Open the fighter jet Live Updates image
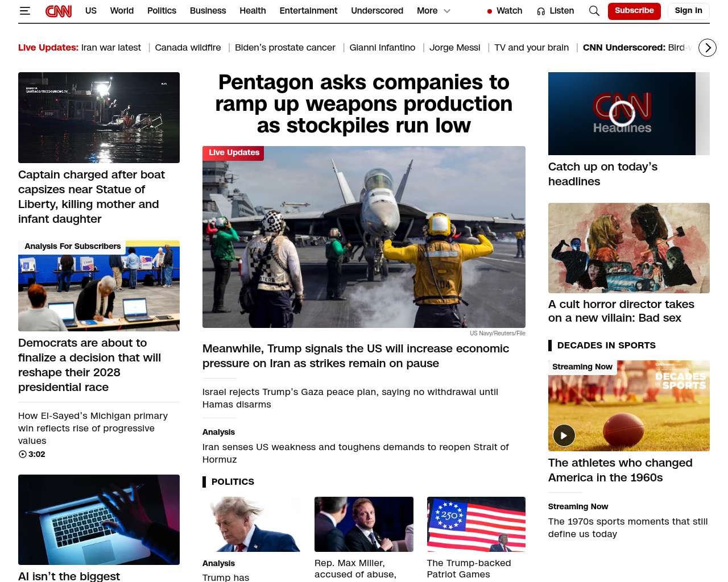 pos(364,237)
